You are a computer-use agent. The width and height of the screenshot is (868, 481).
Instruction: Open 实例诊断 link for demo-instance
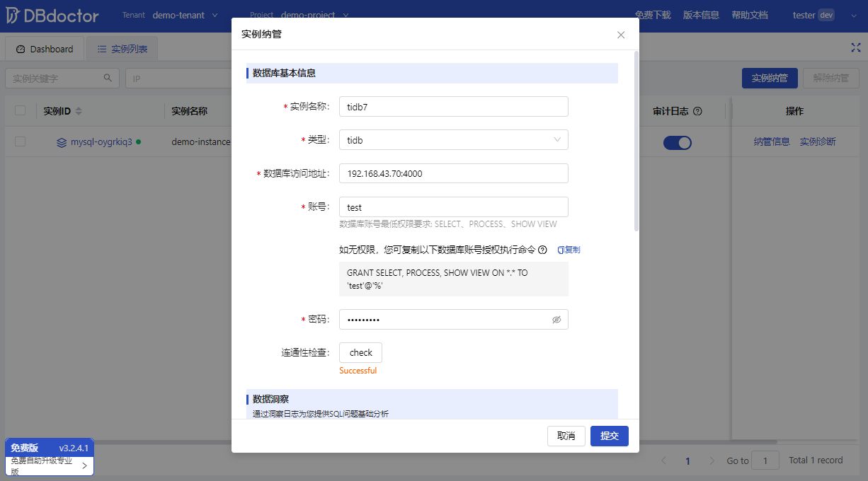pos(818,141)
